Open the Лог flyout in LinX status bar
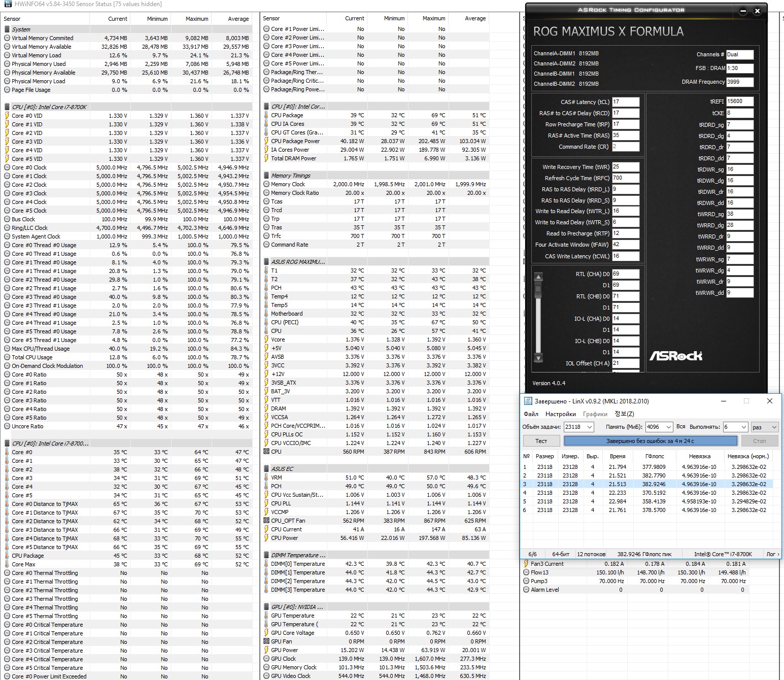 [x=773, y=554]
